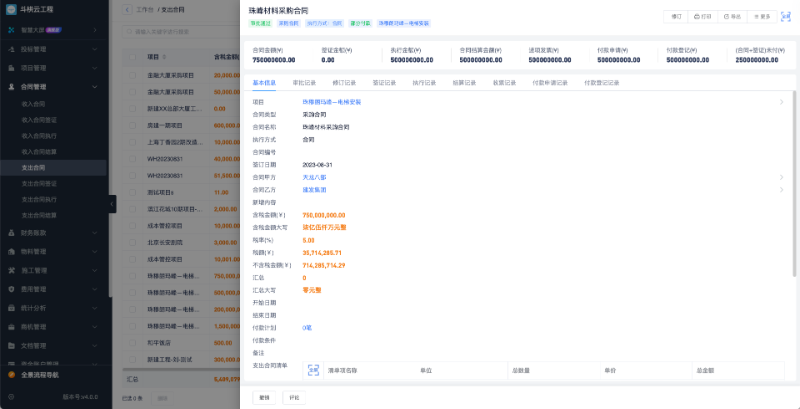
Task: Open the 更多 dropdown in detail header
Action: 762,17
